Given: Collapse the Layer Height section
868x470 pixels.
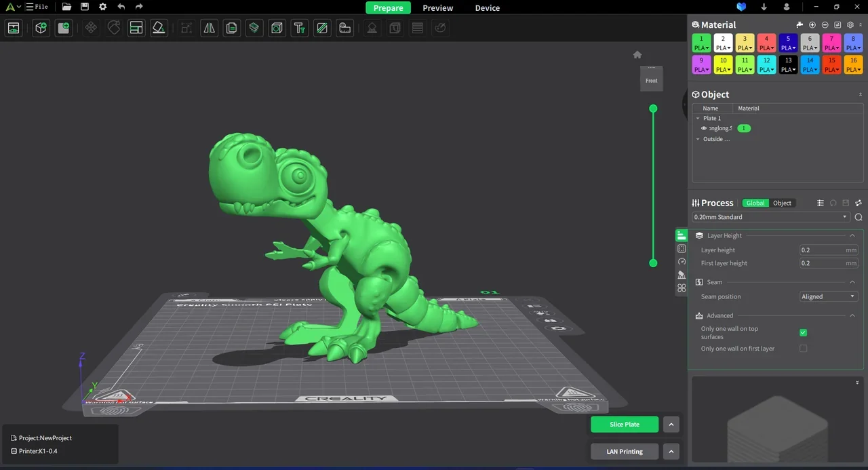Looking at the screenshot, I should coord(852,235).
